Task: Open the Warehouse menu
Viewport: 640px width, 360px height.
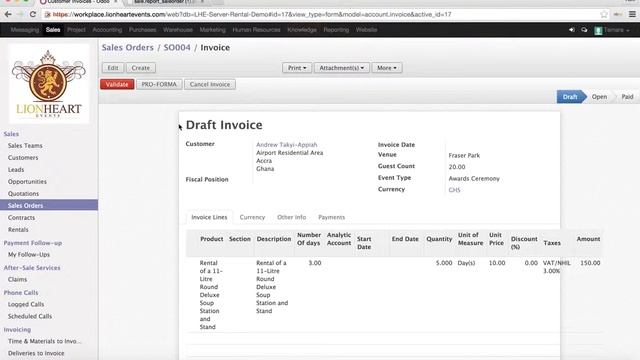Action: tap(178, 30)
